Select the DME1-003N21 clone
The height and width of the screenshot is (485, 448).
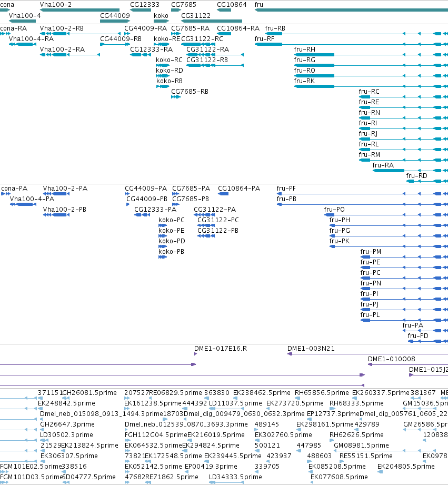coord(367,354)
